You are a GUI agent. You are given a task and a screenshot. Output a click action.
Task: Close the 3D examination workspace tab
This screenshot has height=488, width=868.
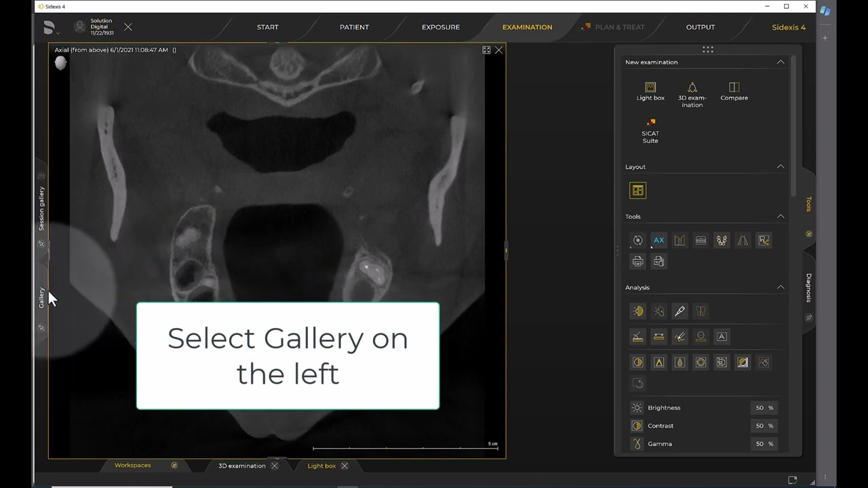[x=275, y=466]
